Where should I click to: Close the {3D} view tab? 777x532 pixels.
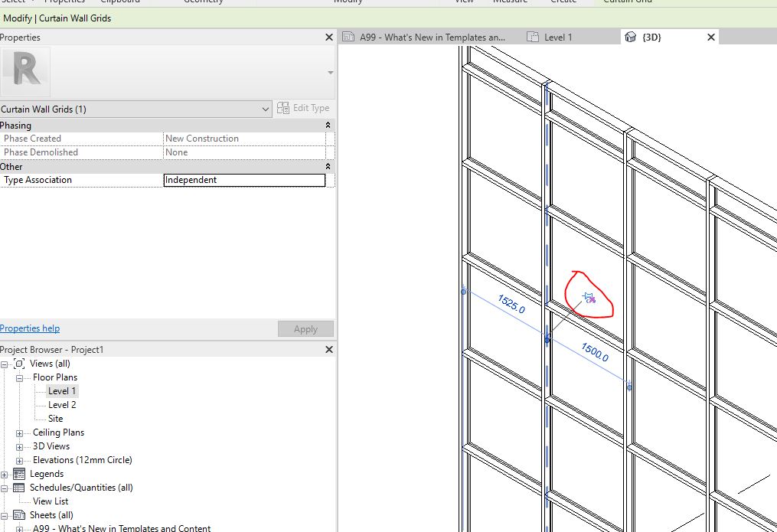[710, 38]
